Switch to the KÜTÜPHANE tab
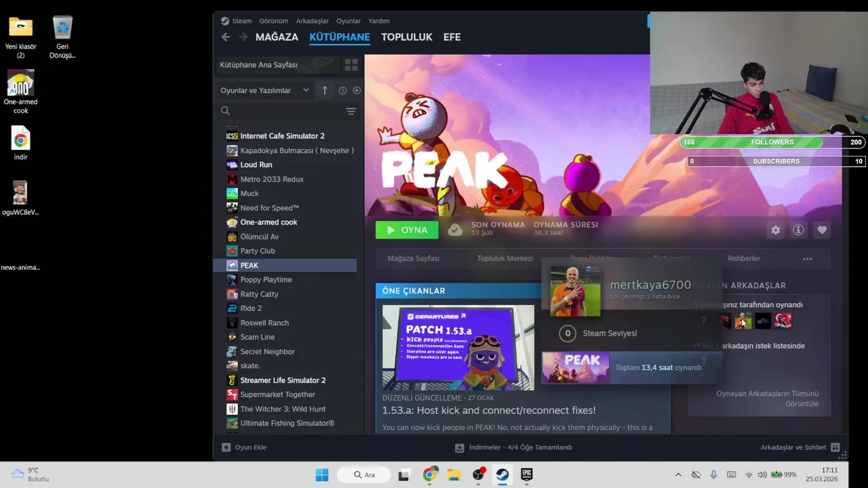 (340, 37)
